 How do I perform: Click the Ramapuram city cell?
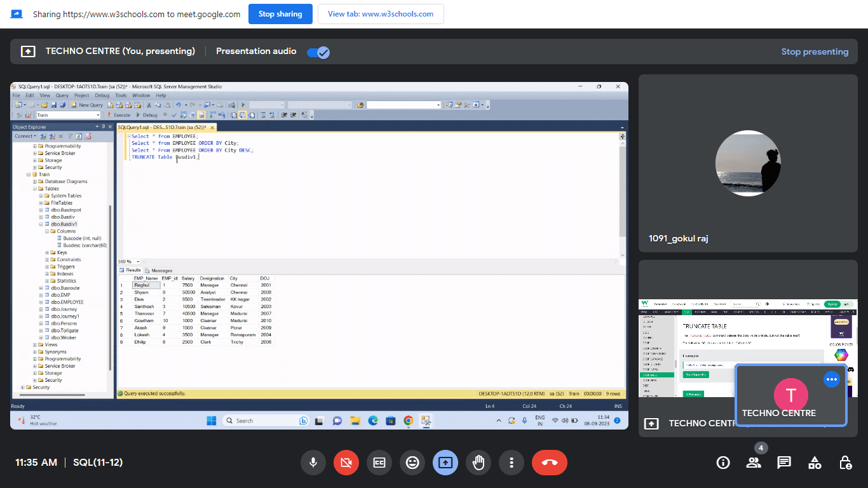[242, 335]
